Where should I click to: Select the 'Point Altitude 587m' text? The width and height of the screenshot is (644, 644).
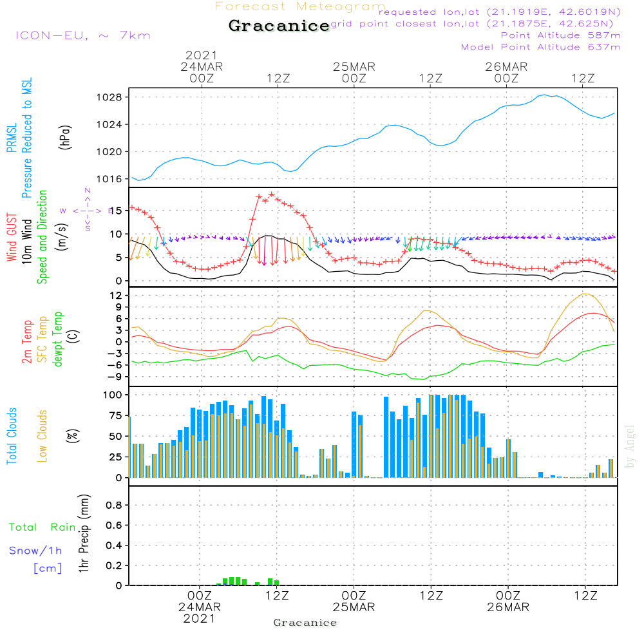point(560,35)
